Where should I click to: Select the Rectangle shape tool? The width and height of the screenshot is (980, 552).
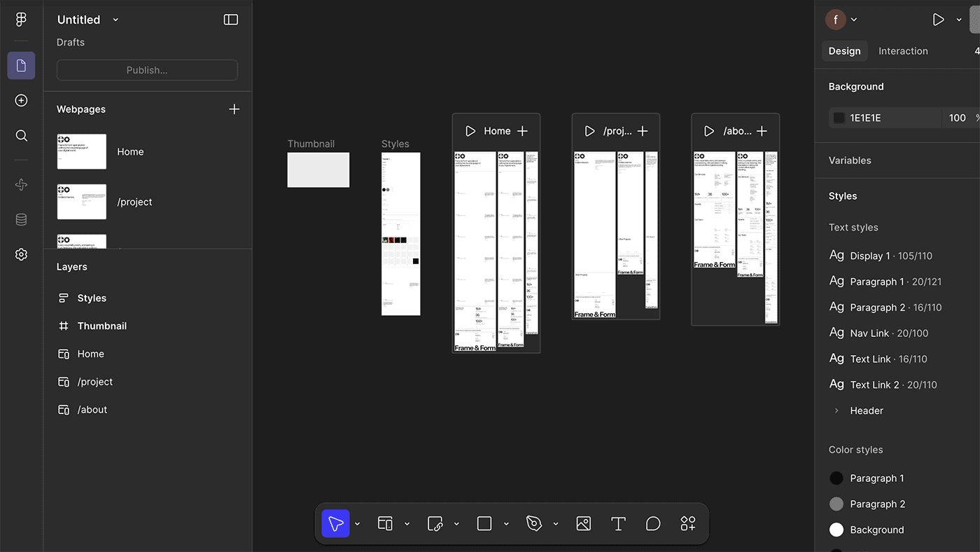click(484, 523)
